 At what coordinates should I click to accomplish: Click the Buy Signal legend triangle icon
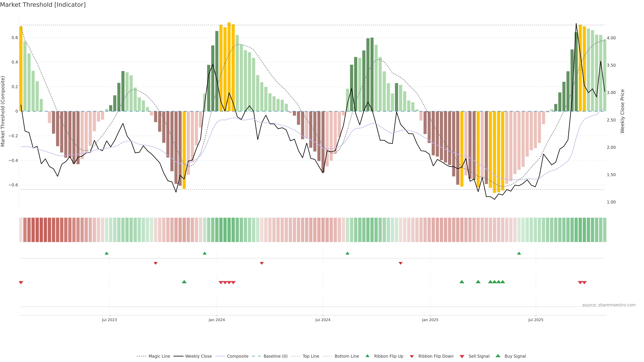point(498,356)
